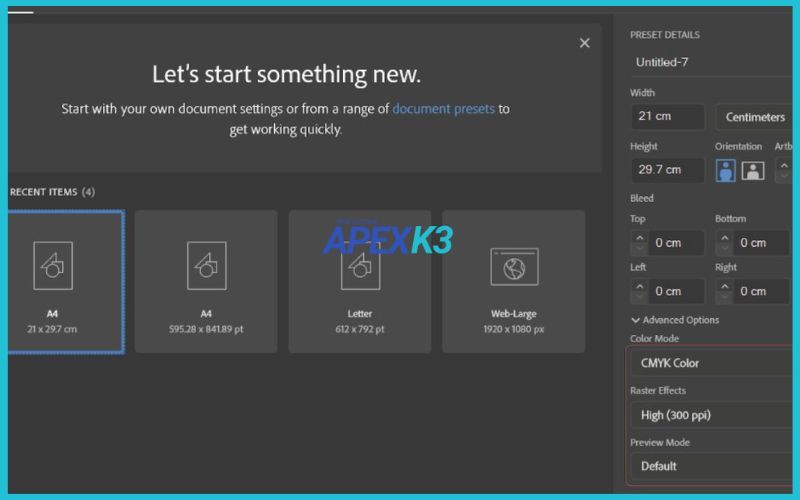This screenshot has width=800, height=500.
Task: Click the Width input field
Action: point(667,117)
